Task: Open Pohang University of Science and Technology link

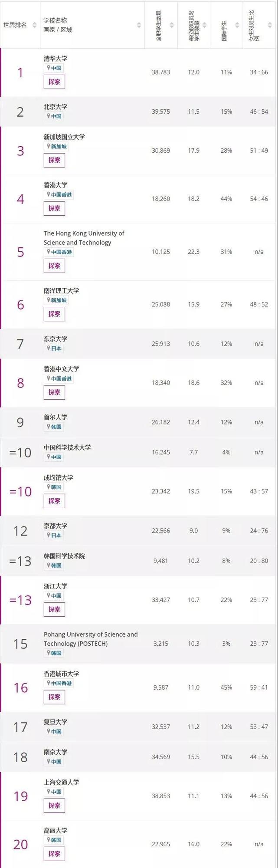Action: pyautogui.click(x=91, y=639)
